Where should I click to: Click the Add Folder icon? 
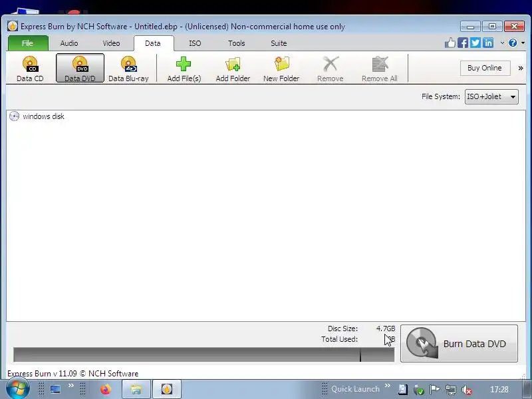pyautogui.click(x=233, y=64)
